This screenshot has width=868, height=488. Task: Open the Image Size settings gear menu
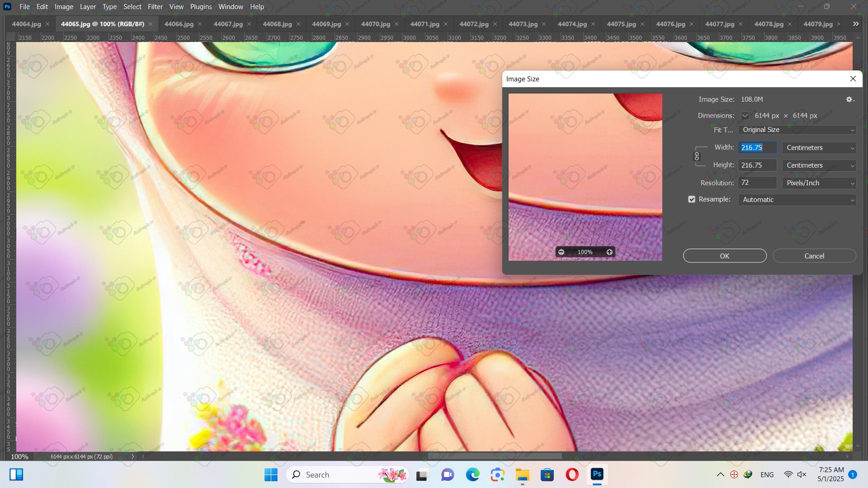point(850,99)
